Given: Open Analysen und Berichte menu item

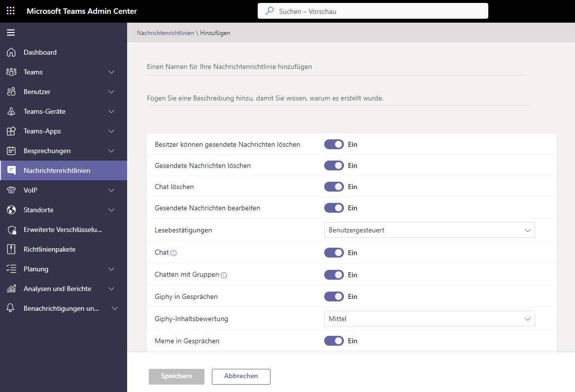Looking at the screenshot, I should point(57,289).
